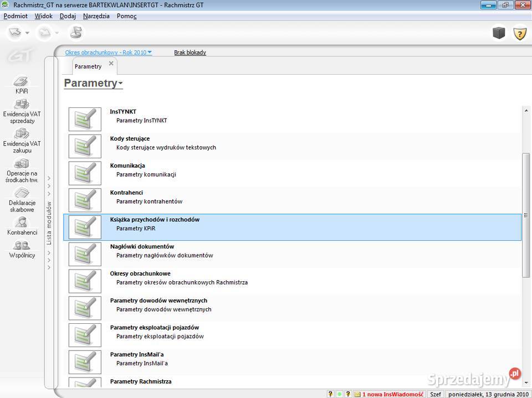Click the back navigation arrow icon
The width and height of the screenshot is (532, 398).
[15, 32]
